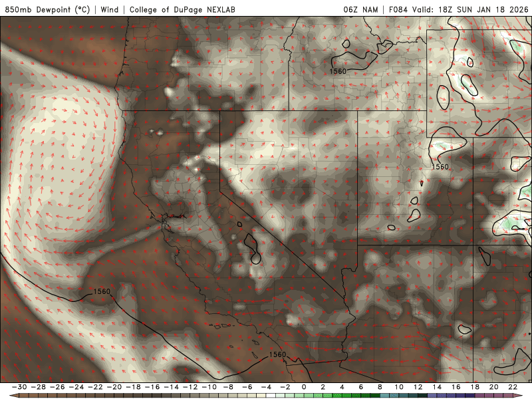Screen dimensions: 532x399
Task: Click the 1560 contour label near the inset box's lower-left corner
Action: tap(440, 167)
